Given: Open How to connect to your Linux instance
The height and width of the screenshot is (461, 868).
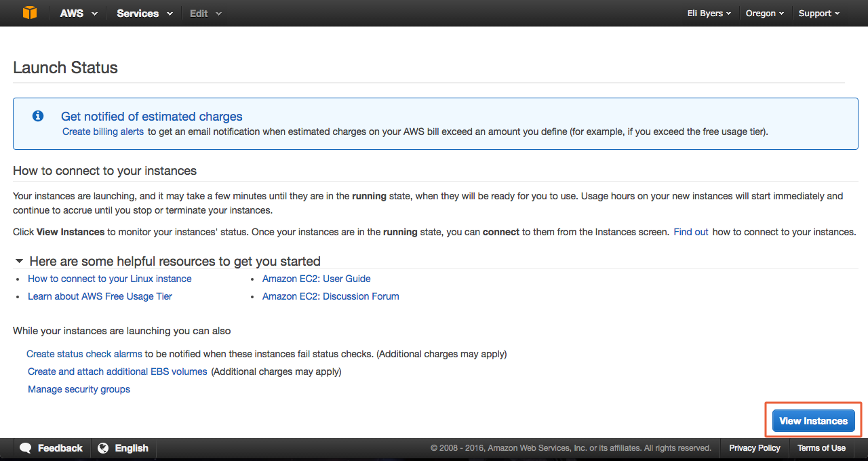Looking at the screenshot, I should pos(110,279).
